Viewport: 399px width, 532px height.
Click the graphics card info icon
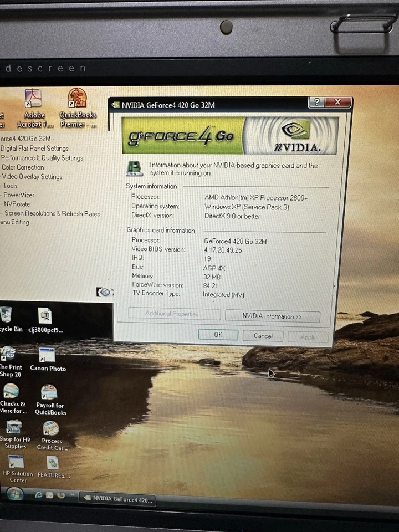(134, 168)
